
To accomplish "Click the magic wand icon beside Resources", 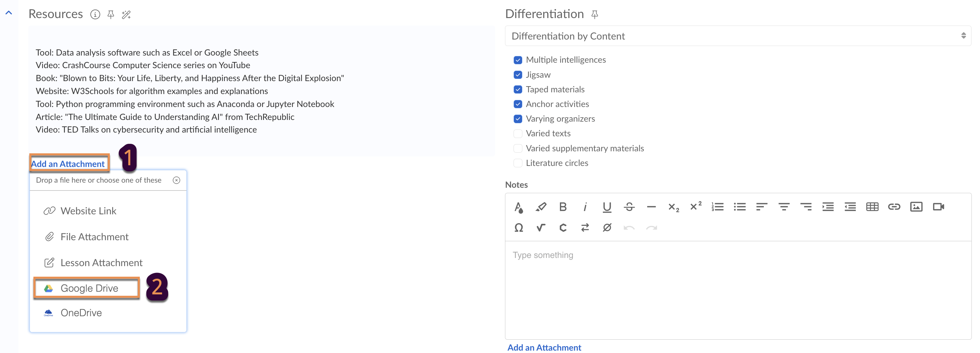I will pos(126,15).
